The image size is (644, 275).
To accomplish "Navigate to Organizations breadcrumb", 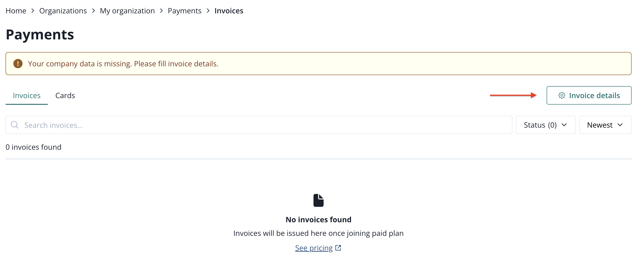I will (63, 11).
